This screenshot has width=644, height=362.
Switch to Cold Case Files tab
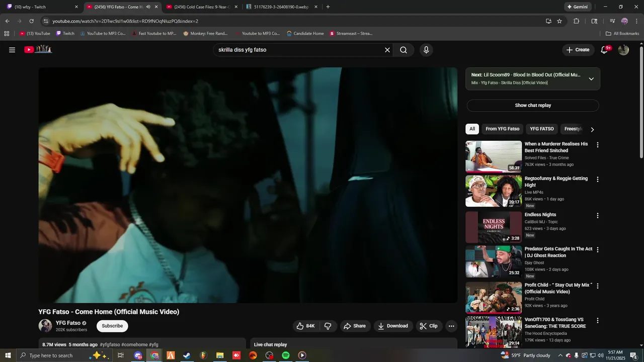(201, 7)
